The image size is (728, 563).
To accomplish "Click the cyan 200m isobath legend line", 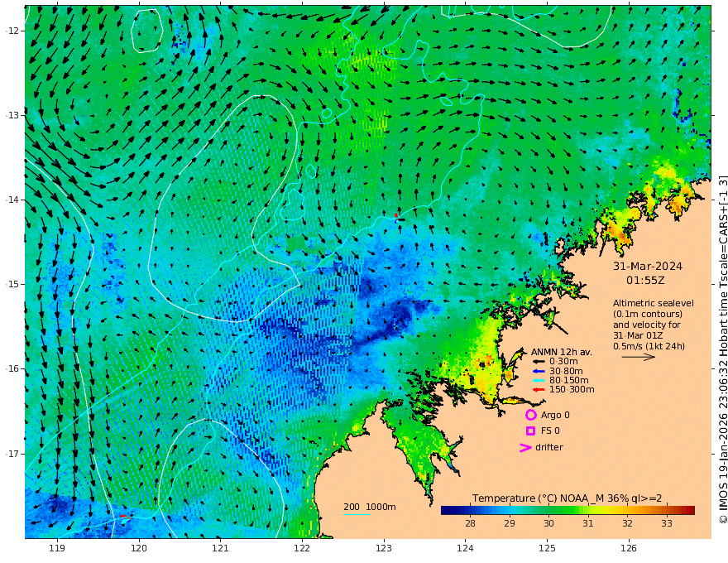I will tap(357, 514).
